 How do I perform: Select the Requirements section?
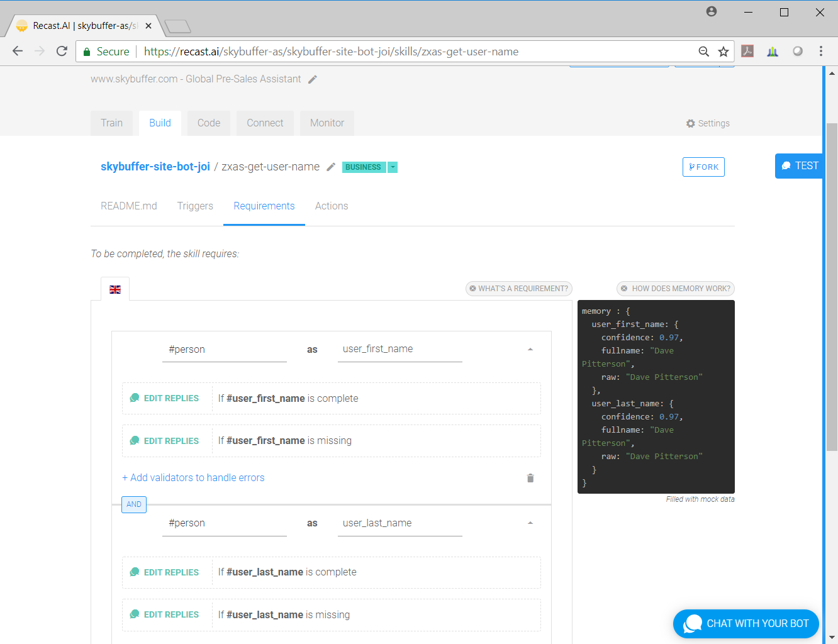point(264,206)
